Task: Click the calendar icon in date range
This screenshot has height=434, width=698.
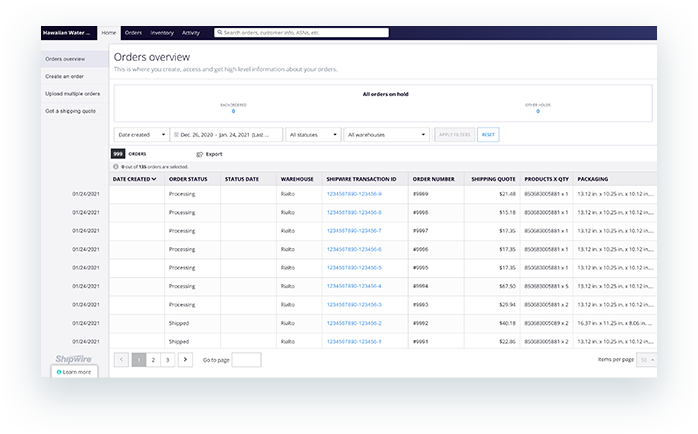Action: (176, 134)
